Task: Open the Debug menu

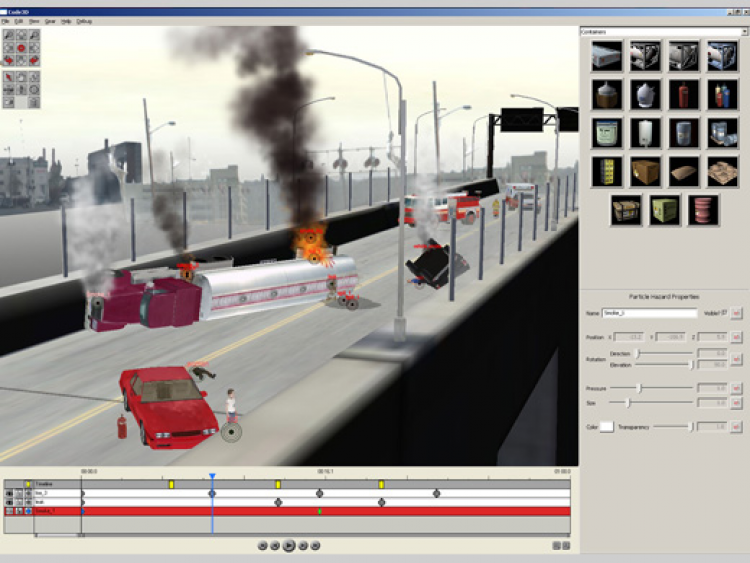Action: (84, 22)
